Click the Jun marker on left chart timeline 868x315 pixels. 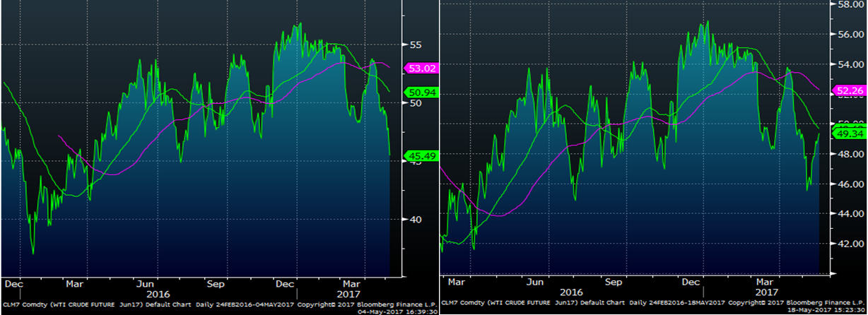point(146,283)
